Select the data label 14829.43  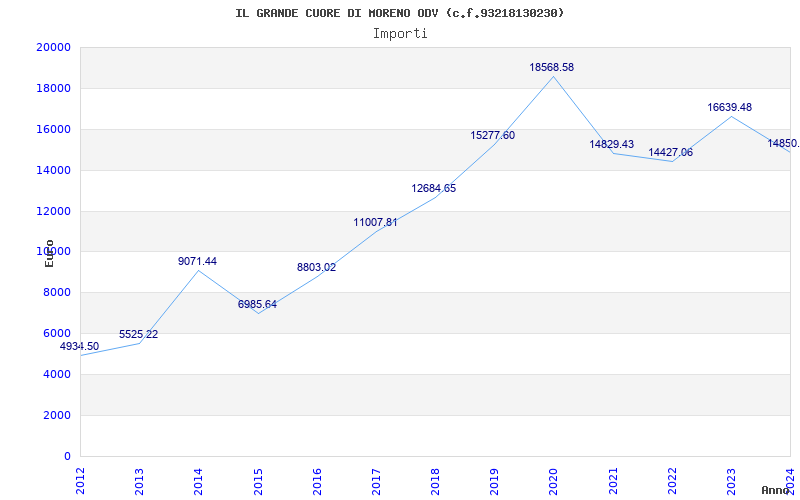[611, 144]
